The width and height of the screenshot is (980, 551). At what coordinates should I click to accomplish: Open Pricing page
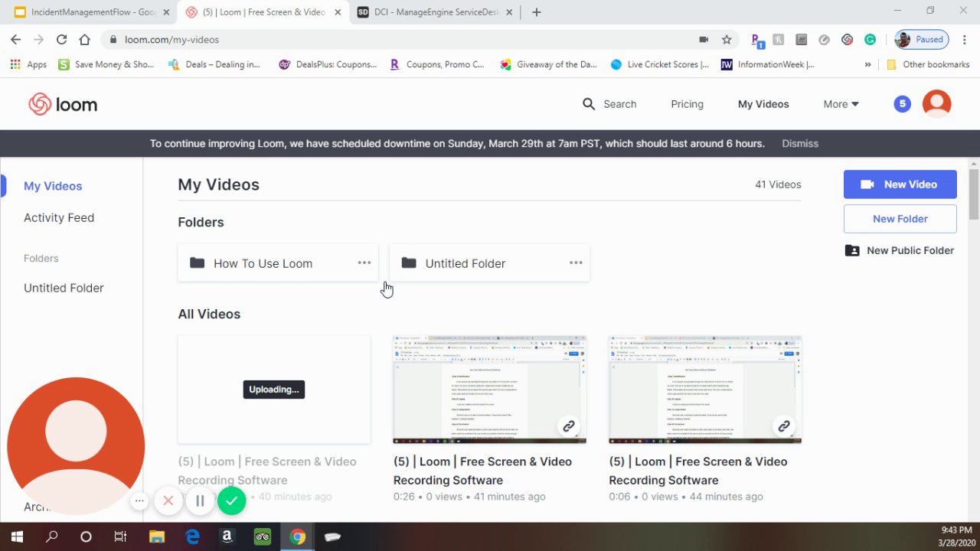[687, 104]
